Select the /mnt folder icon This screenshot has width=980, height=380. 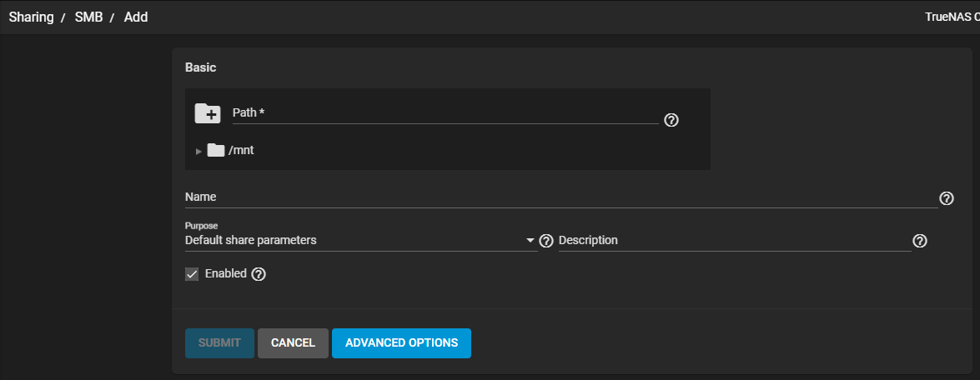click(216, 151)
